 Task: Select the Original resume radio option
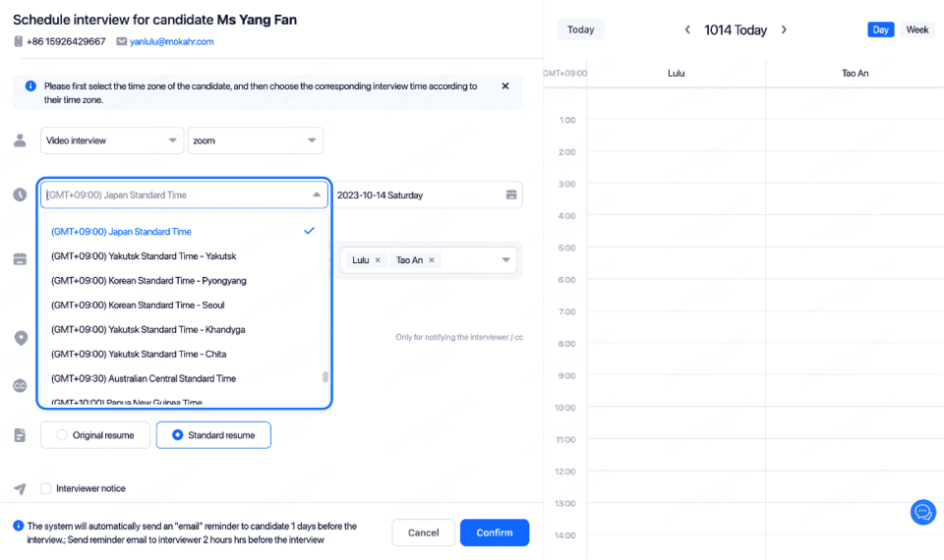[95, 435]
